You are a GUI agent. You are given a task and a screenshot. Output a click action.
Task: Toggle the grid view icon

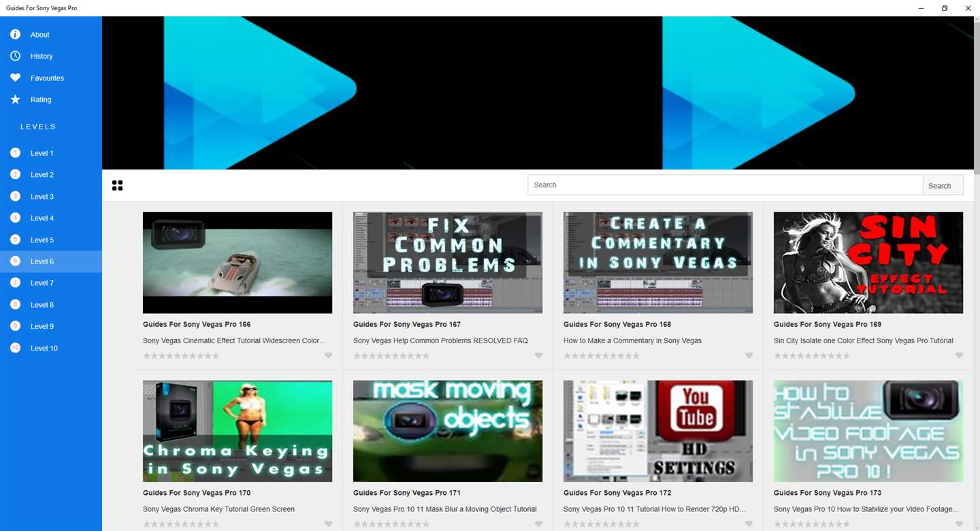(117, 185)
